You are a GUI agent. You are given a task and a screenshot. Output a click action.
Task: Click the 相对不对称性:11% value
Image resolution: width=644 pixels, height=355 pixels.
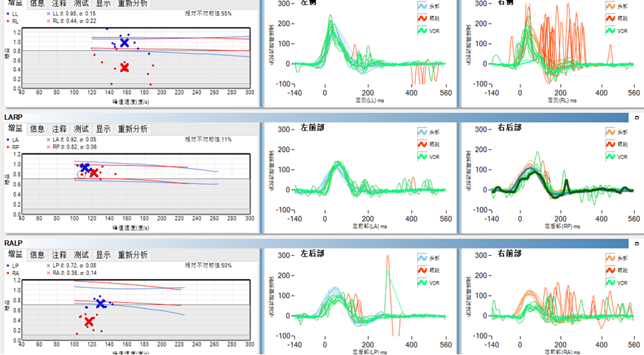pyautogui.click(x=208, y=139)
